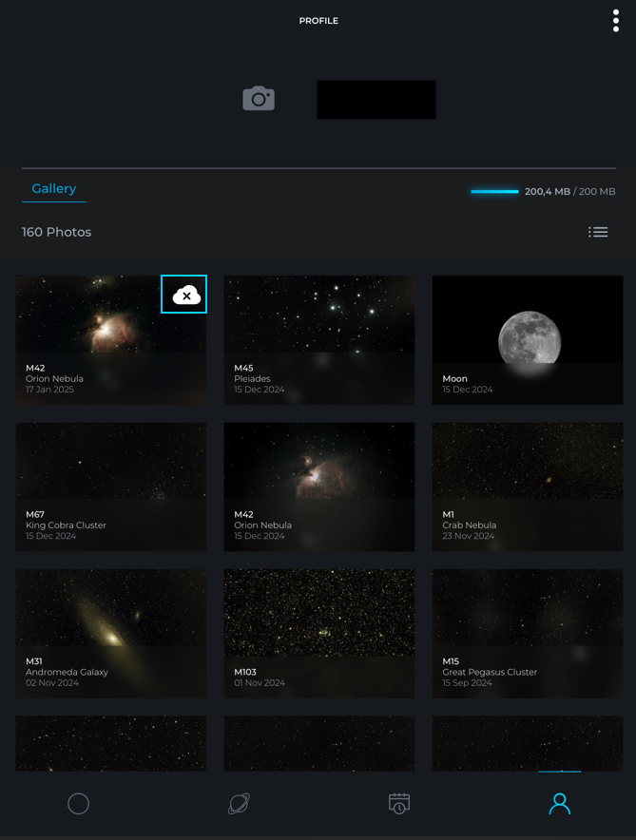Image resolution: width=636 pixels, height=840 pixels.
Task: Open the profile person tab
Action: 559,804
